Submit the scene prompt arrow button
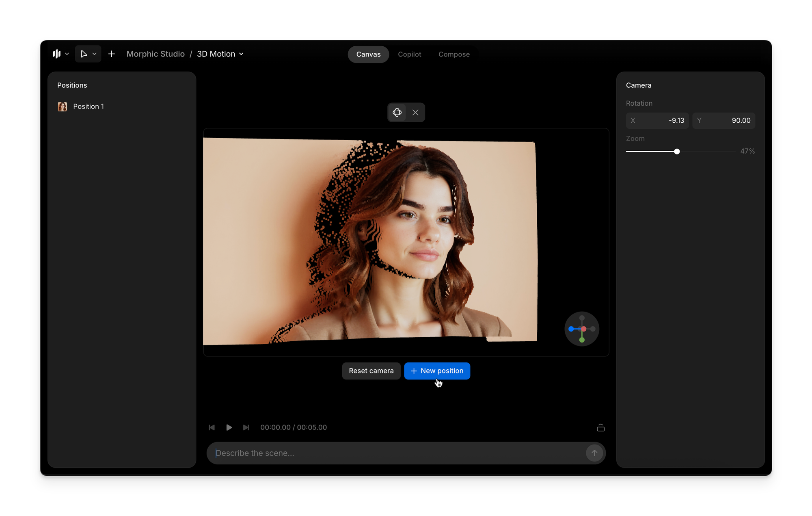The image size is (812, 516). [594, 453]
